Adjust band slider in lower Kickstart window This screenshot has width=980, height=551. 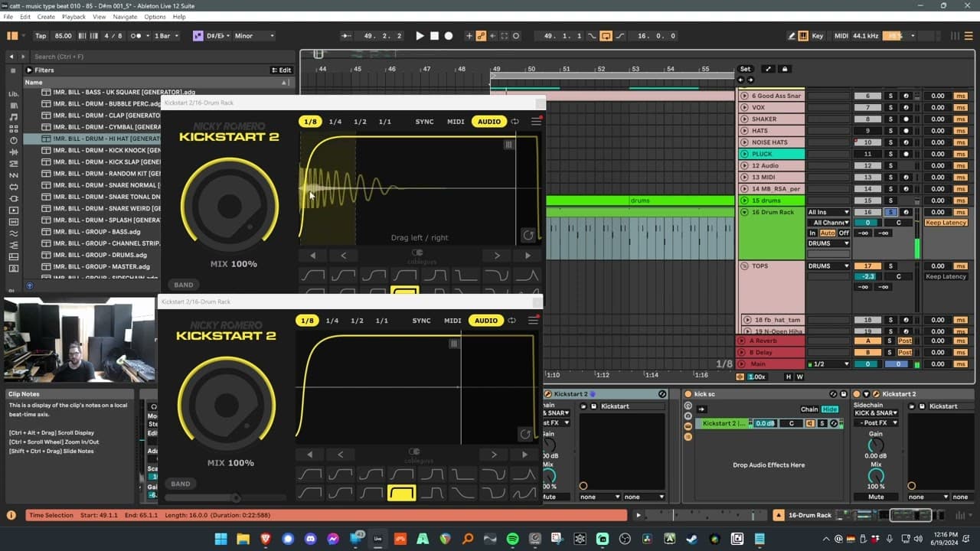[x=236, y=498]
